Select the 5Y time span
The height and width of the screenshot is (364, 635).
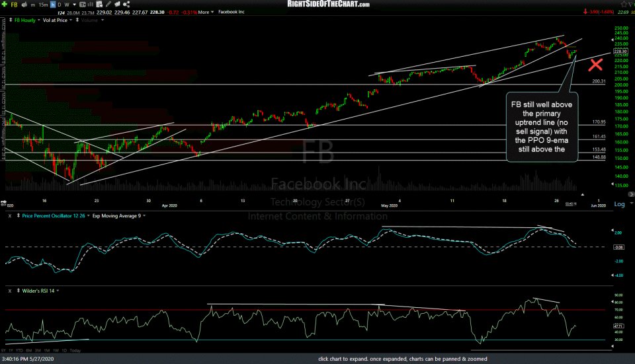[x=3, y=351]
